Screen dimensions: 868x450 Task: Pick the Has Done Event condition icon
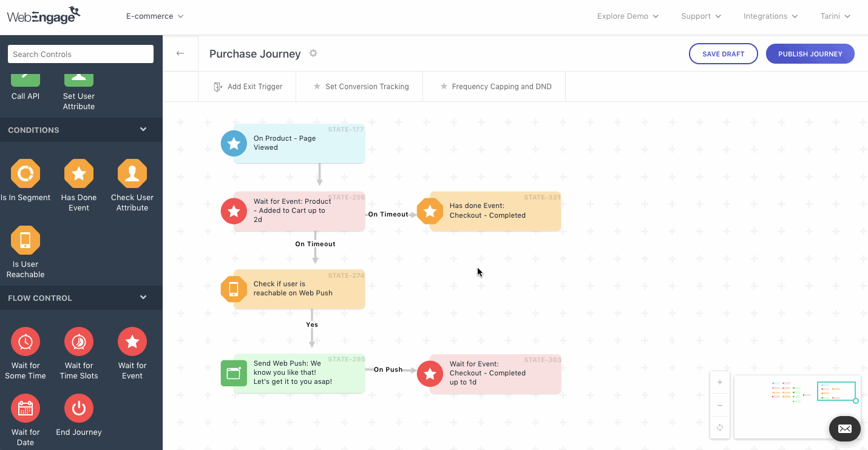pos(79,174)
